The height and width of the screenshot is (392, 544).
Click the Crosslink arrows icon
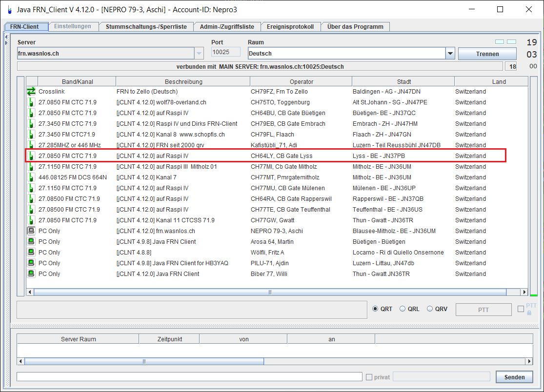[x=31, y=92]
